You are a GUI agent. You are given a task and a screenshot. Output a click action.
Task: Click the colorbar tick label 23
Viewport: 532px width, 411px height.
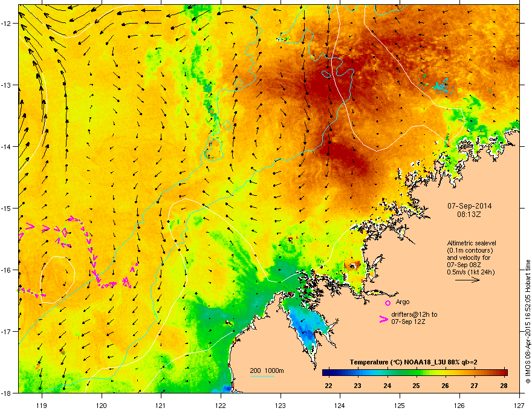coord(358,386)
